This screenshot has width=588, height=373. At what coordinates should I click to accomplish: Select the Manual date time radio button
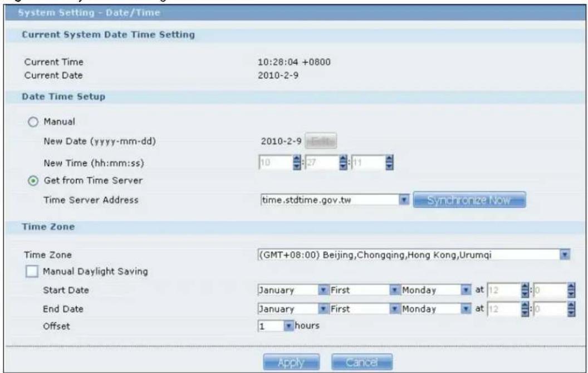pos(33,122)
